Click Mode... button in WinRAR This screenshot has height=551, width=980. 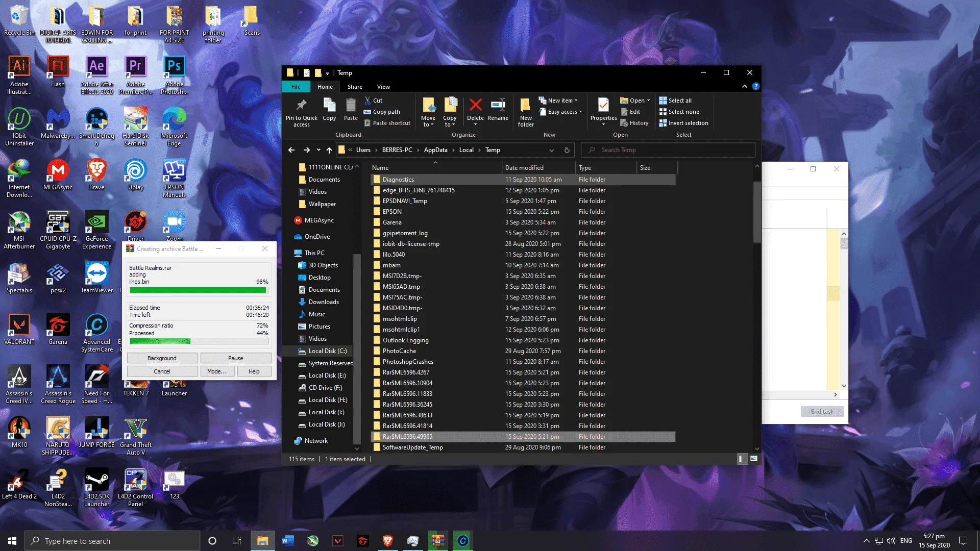[217, 371]
